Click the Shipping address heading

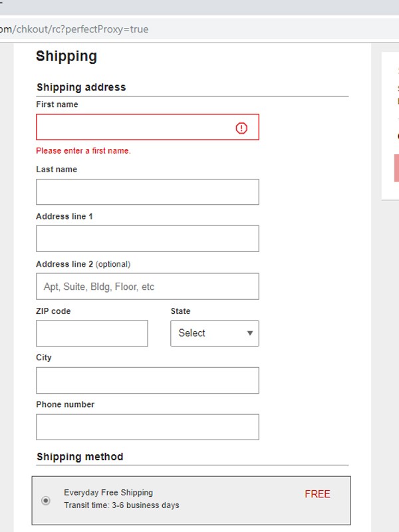[x=81, y=87]
